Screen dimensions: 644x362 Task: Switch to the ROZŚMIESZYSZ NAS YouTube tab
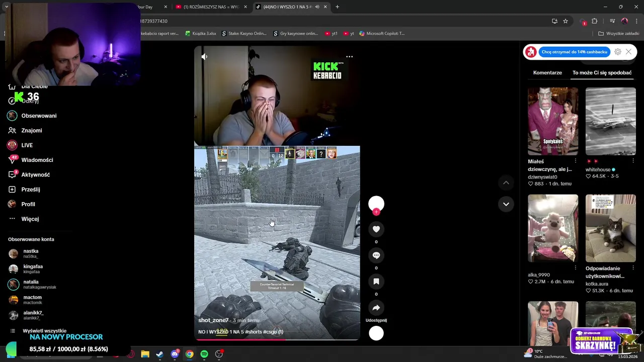pos(211,7)
